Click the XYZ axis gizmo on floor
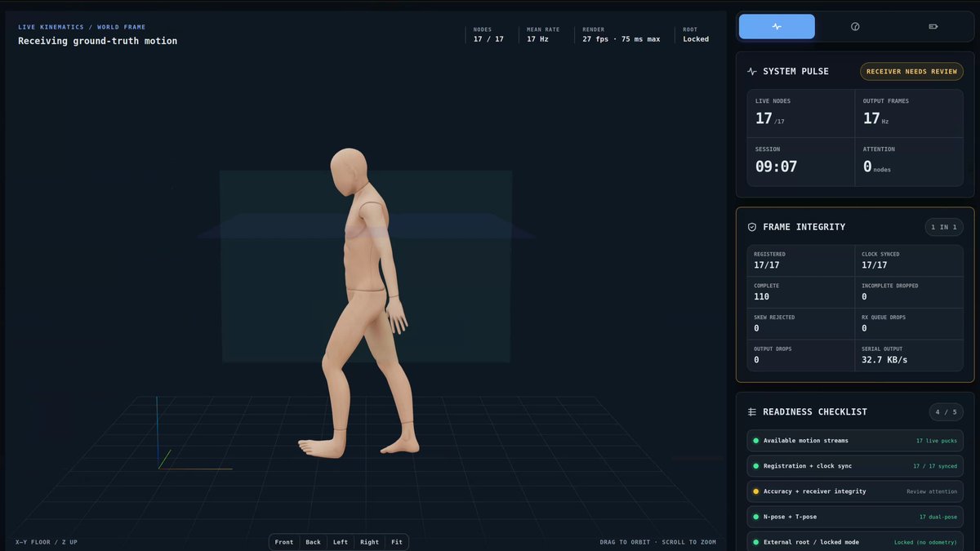This screenshot has width=980, height=551. coord(194,434)
